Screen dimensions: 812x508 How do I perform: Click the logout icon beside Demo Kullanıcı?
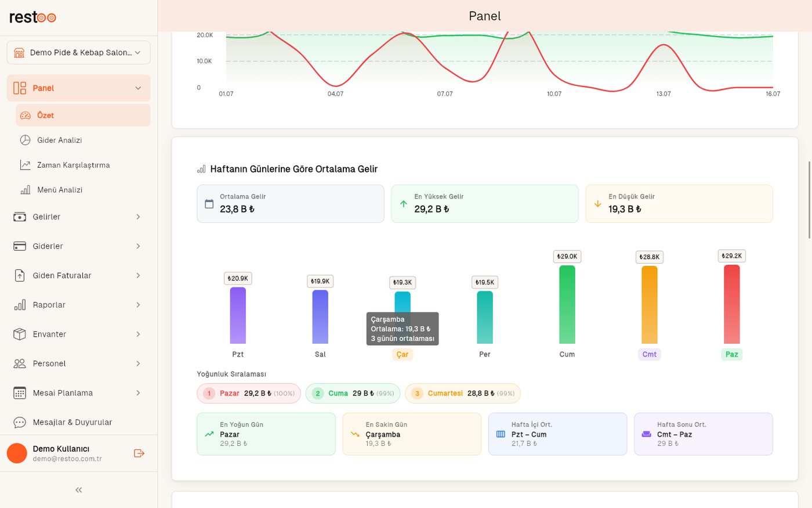tap(139, 453)
